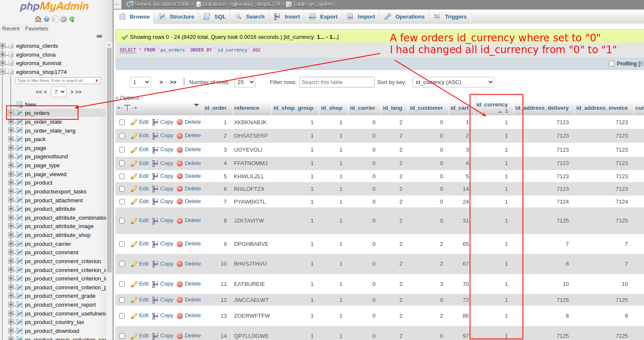Click the red Delete icon for JZKTAVITW

pyautogui.click(x=180, y=220)
